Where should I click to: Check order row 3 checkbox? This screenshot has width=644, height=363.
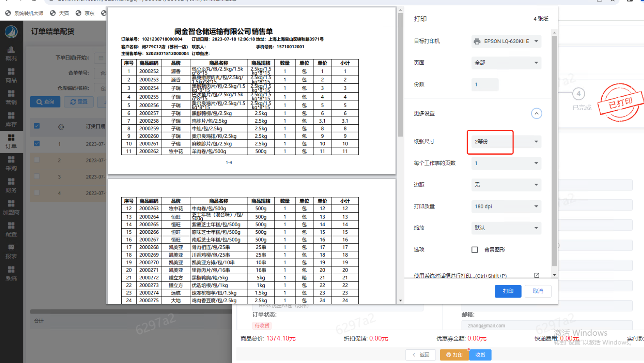click(x=37, y=176)
